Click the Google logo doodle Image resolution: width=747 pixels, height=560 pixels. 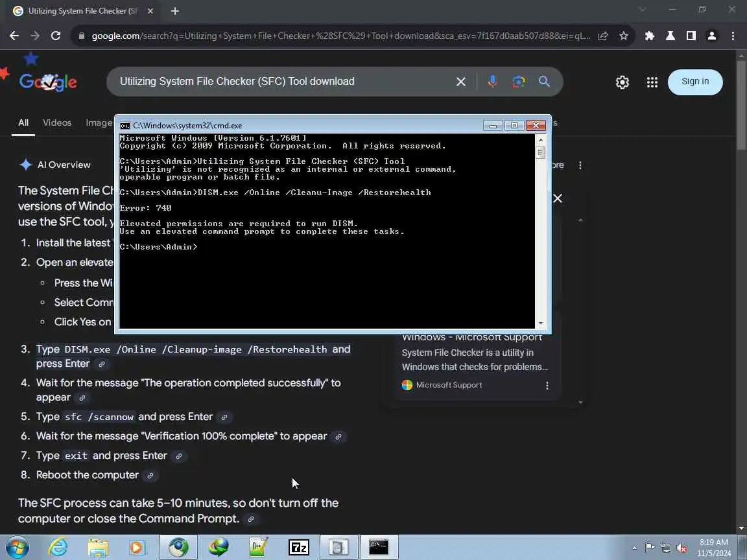pos(47,82)
